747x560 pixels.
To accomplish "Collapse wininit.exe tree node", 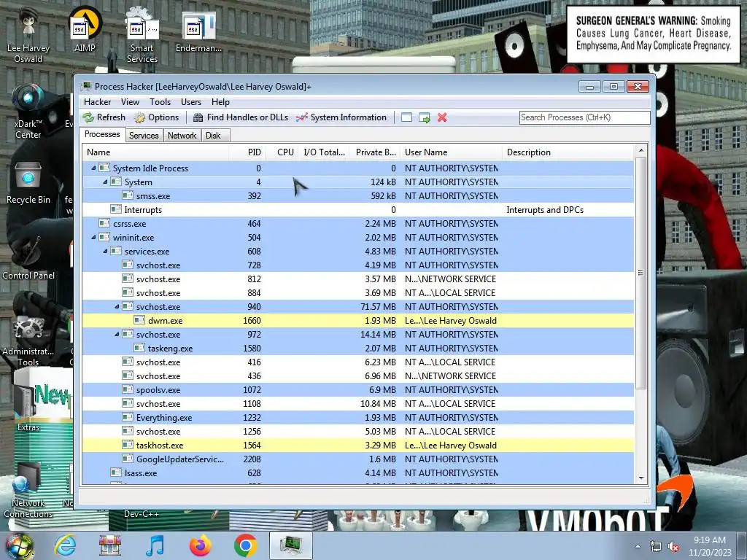I will point(93,237).
